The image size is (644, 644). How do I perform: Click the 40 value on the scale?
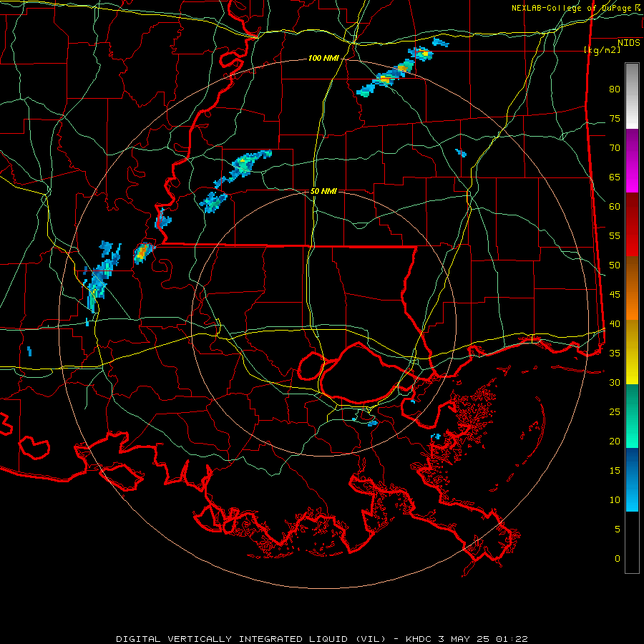(615, 323)
